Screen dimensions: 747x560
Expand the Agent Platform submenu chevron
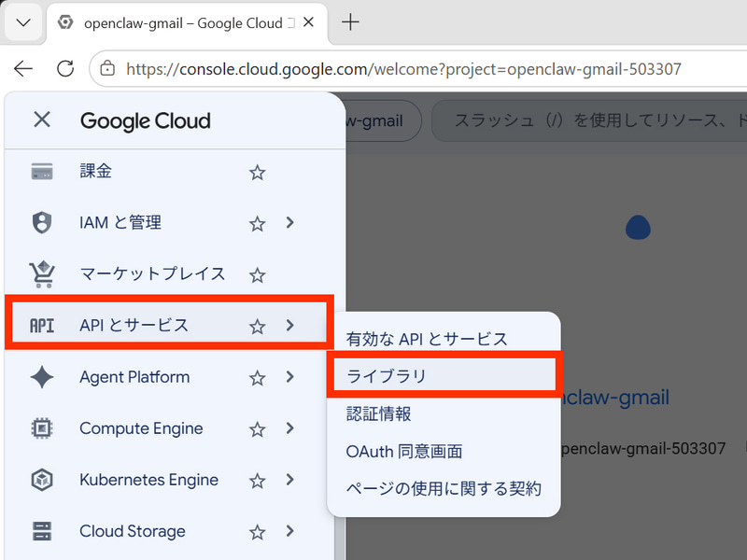[289, 377]
